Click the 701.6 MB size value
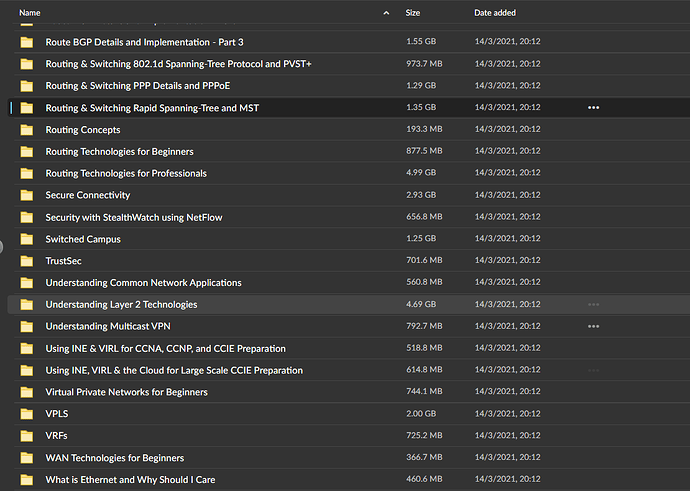The image size is (690, 491). click(x=424, y=260)
